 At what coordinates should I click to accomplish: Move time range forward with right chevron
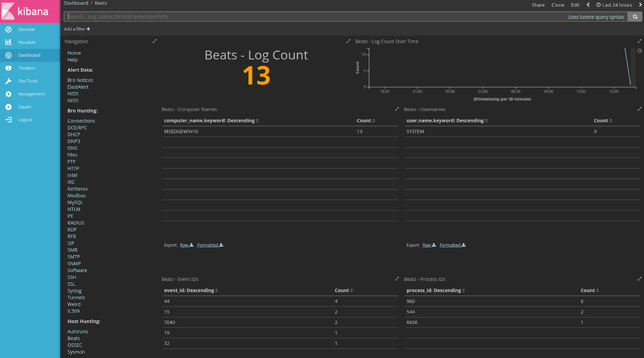click(x=640, y=5)
